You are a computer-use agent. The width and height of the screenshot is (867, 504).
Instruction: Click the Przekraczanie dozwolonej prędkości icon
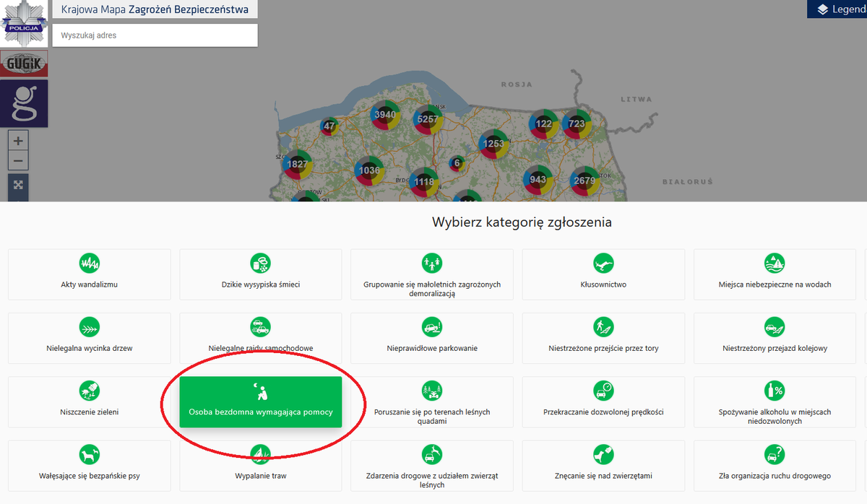pos(603,391)
